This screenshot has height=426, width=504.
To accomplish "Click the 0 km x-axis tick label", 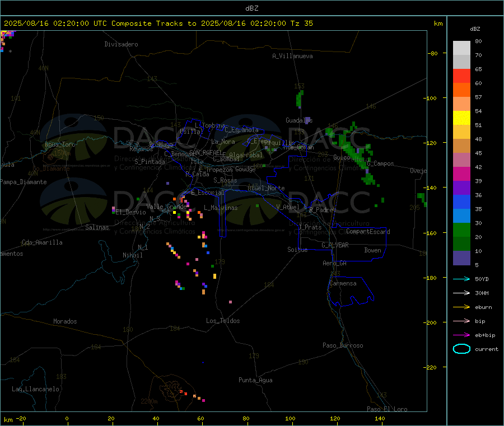I will pos(67,418).
